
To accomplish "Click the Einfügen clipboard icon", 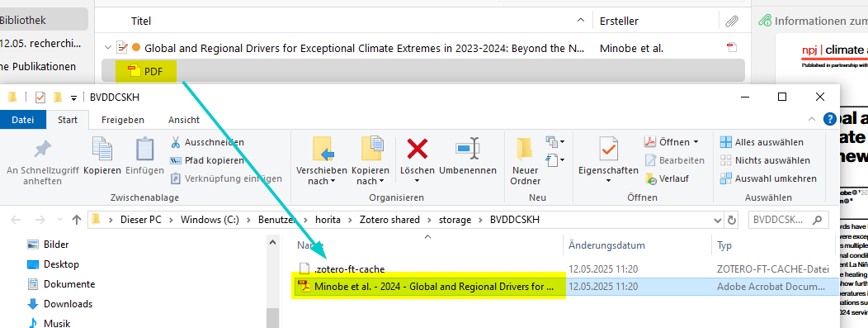I will point(144,149).
